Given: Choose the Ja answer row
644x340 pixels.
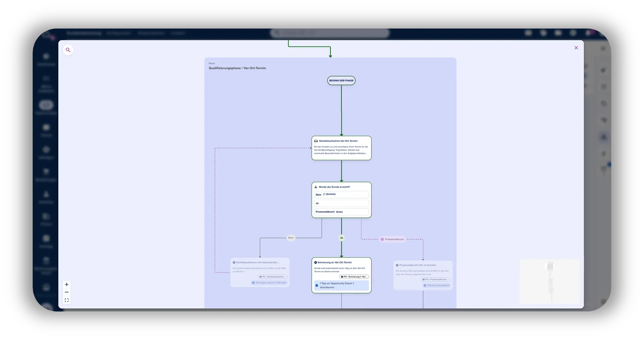Looking at the screenshot, I should coord(341,203).
